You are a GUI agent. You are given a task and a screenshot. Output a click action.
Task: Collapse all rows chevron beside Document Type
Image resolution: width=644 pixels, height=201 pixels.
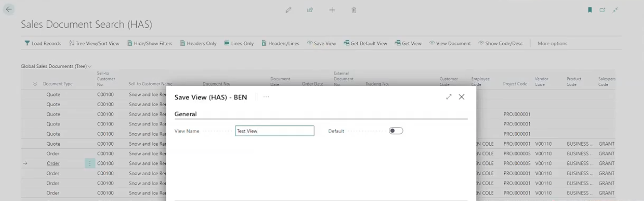[35, 84]
